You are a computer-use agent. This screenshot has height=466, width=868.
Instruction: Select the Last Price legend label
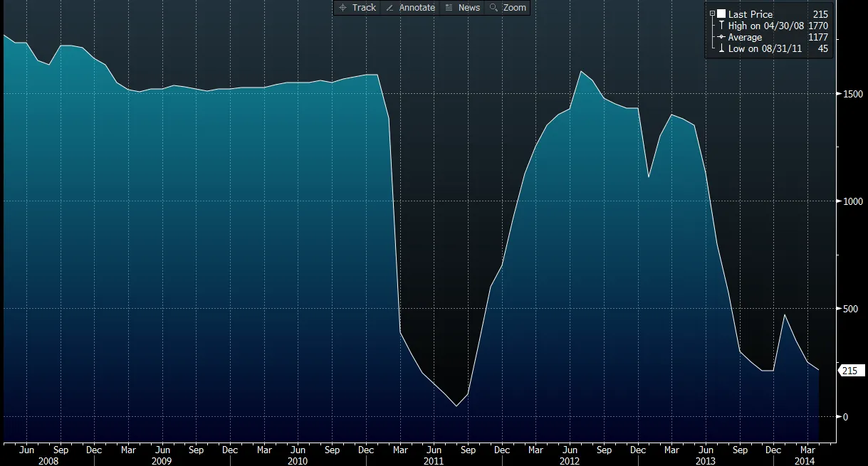pos(751,14)
